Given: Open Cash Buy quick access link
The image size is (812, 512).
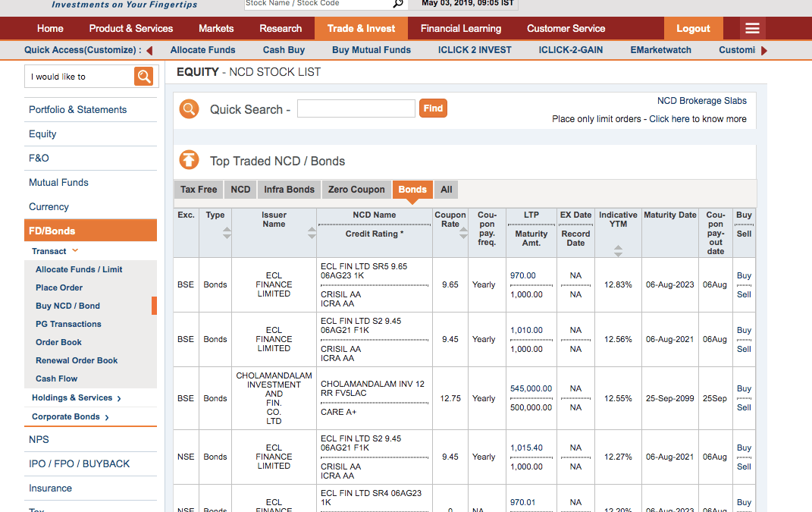Looking at the screenshot, I should click(284, 50).
